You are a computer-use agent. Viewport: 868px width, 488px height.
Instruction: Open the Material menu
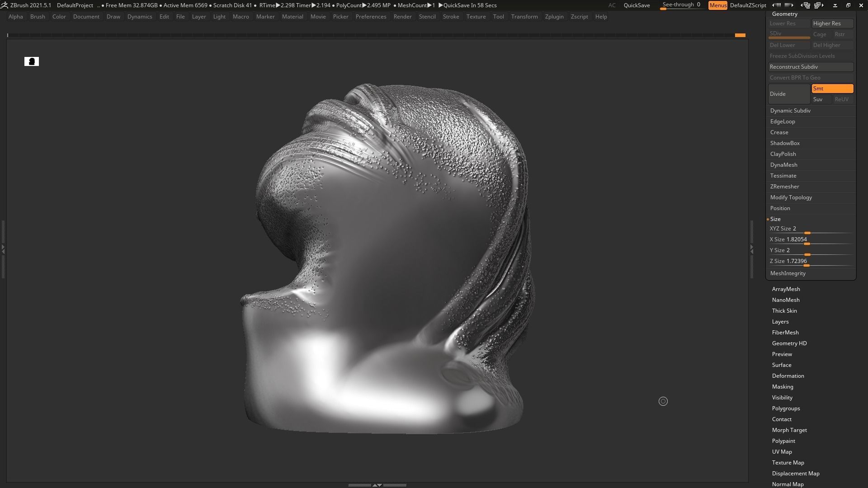point(292,17)
